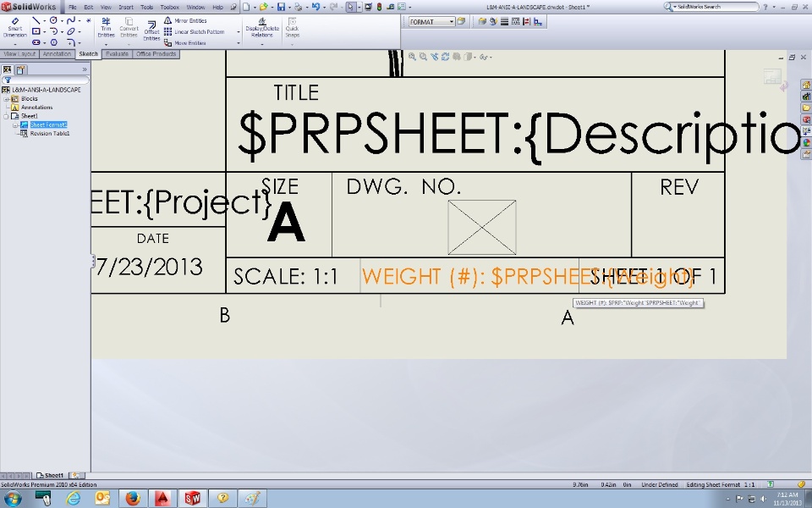Open the File menu

coord(73,8)
